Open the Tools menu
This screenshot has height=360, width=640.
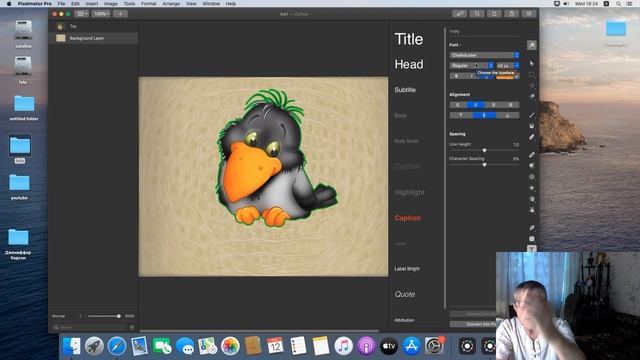click(x=129, y=4)
